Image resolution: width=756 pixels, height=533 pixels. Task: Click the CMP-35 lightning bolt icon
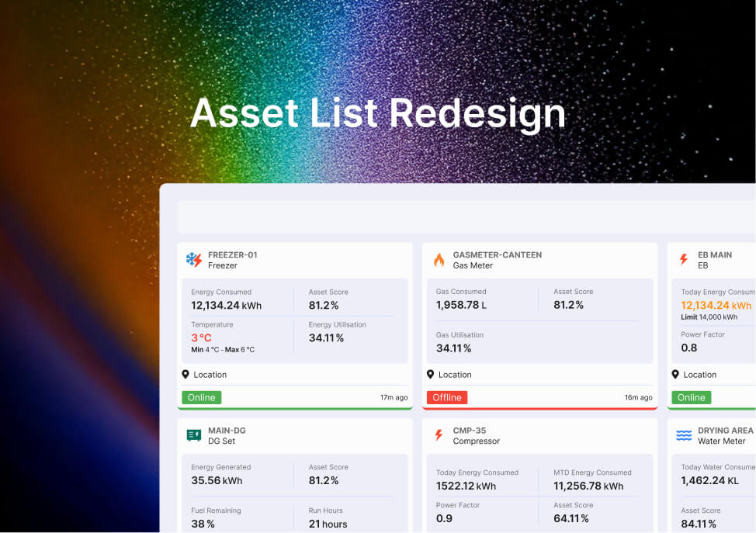click(x=439, y=434)
